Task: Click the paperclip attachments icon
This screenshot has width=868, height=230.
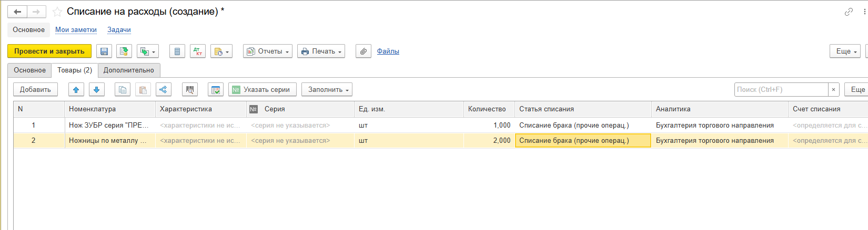Action: [x=363, y=51]
